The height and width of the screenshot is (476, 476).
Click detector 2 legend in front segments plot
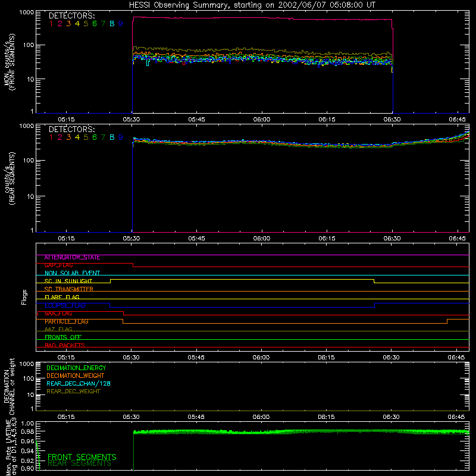point(60,24)
